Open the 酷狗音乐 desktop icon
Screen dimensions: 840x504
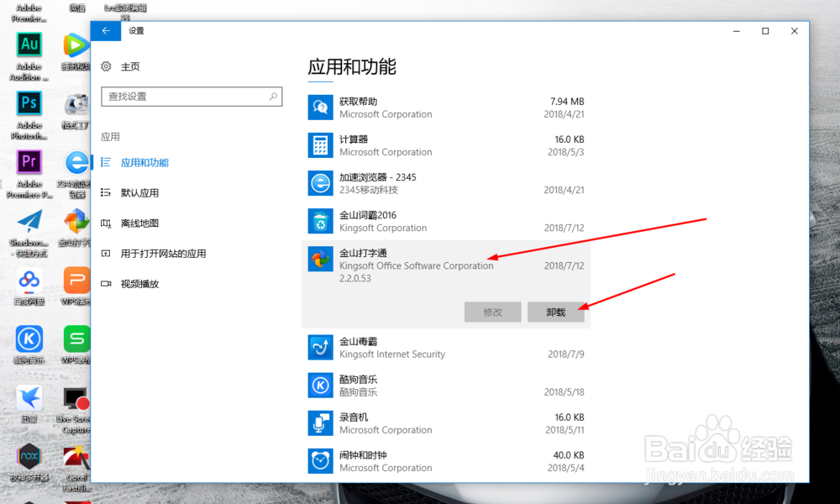[x=29, y=346]
